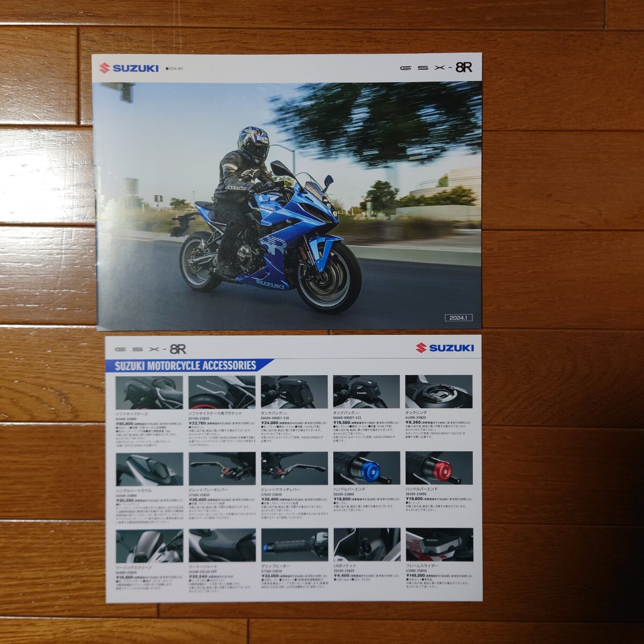Select the blue handlebar end product photo
The image size is (644, 644).
[x=367, y=469]
